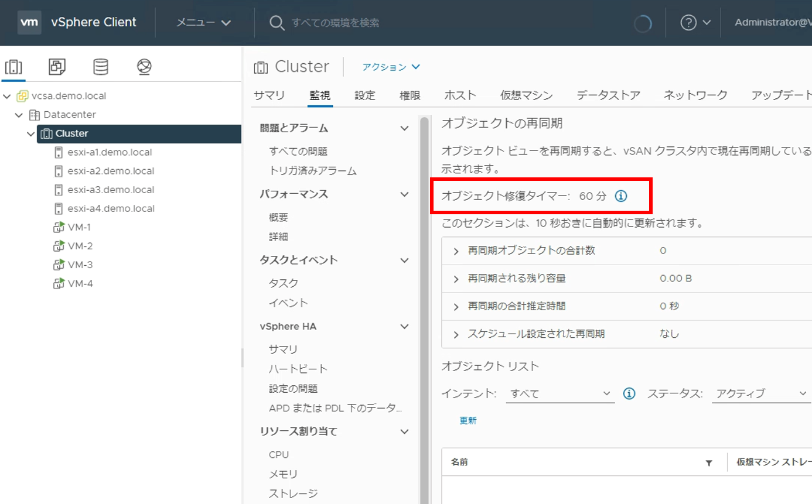
Task: Open the メニュー dropdown
Action: [x=204, y=23]
